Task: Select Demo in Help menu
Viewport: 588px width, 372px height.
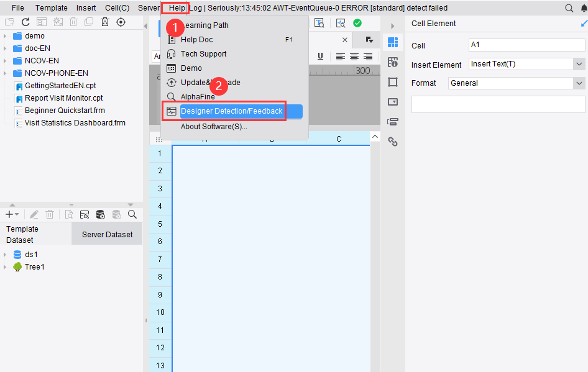Action: pyautogui.click(x=234, y=68)
